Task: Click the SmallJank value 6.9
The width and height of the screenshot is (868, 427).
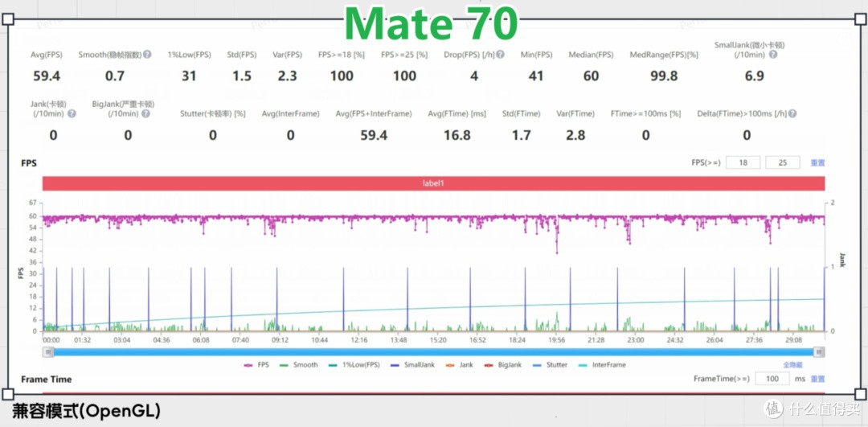Action: pyautogui.click(x=755, y=76)
